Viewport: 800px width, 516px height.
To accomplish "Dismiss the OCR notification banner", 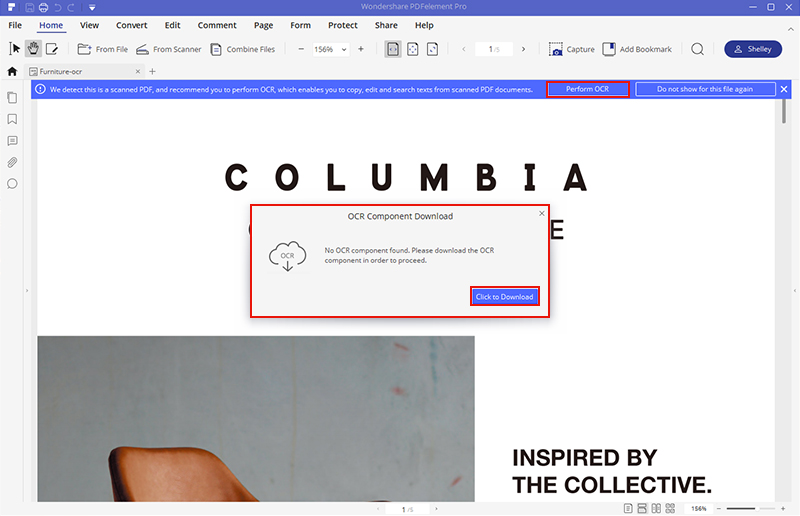I will [x=784, y=89].
